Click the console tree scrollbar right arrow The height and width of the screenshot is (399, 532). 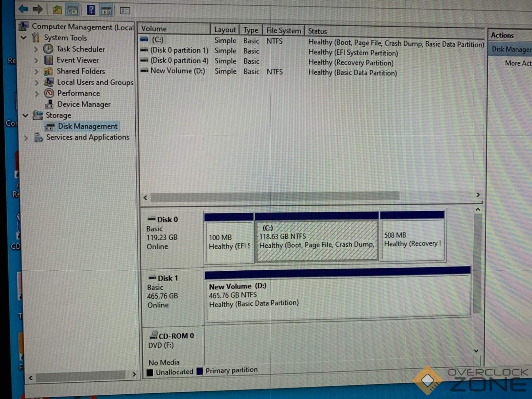[x=134, y=374]
